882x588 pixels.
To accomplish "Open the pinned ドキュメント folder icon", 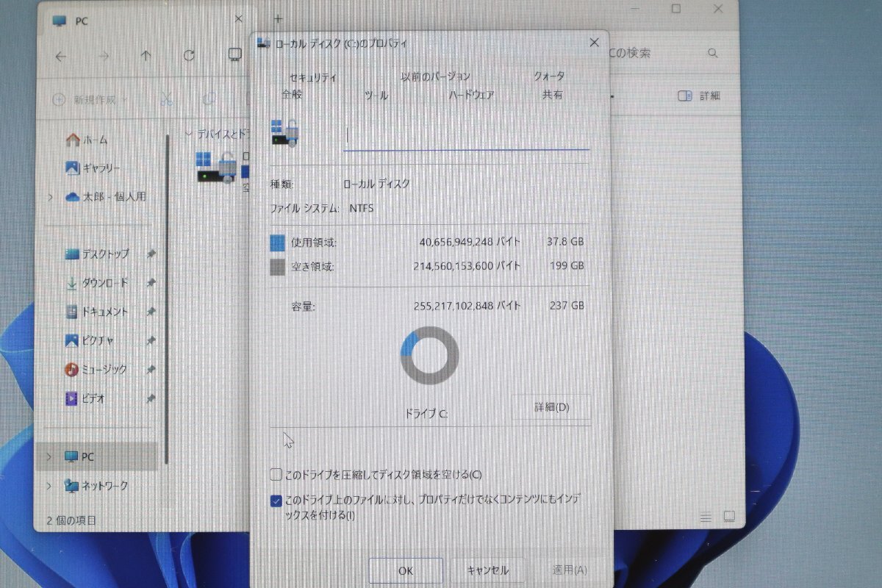I will (71, 311).
